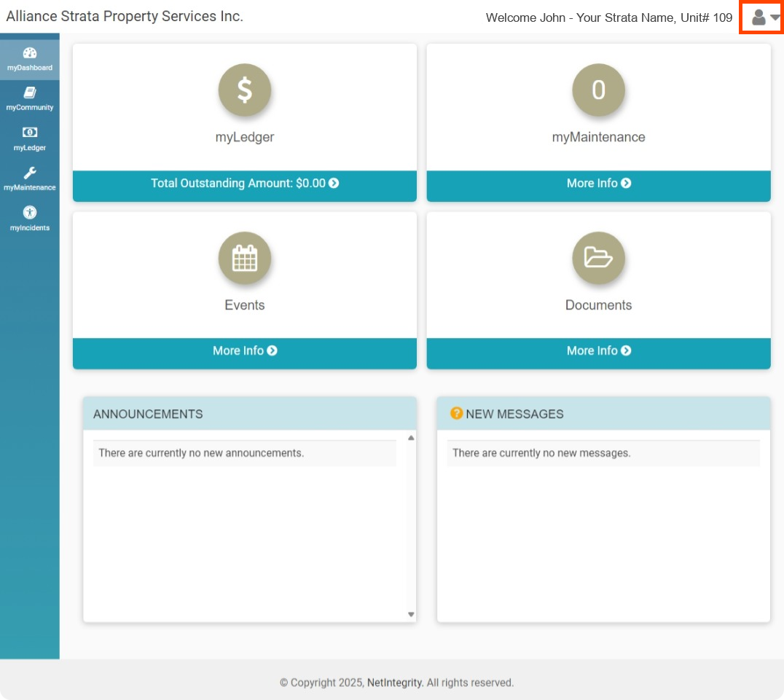Click the New Messages question mark icon
Viewport: 784px width, 700px height.
(x=457, y=414)
